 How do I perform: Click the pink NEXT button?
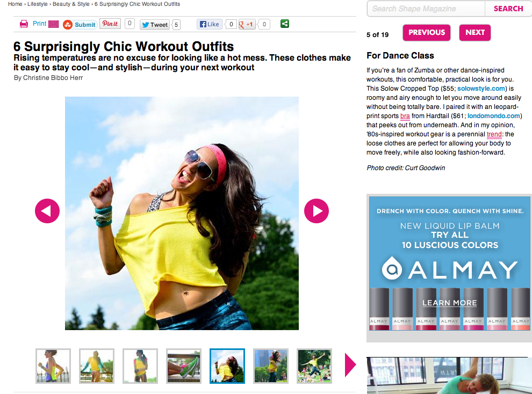(475, 33)
